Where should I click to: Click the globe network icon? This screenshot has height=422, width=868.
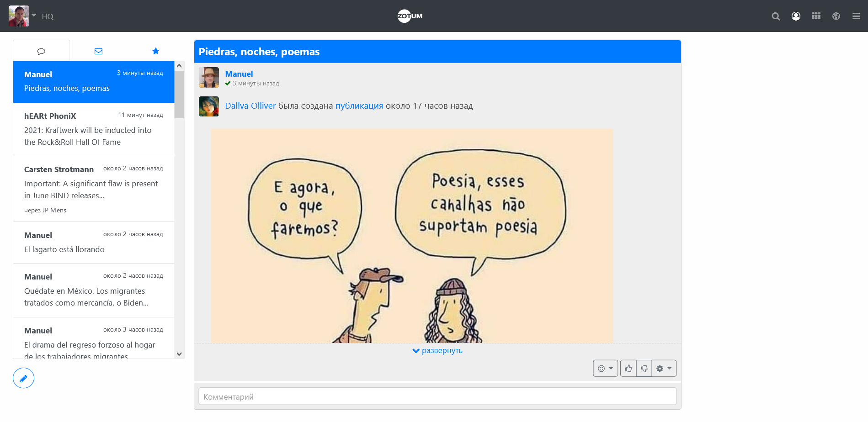coord(836,16)
